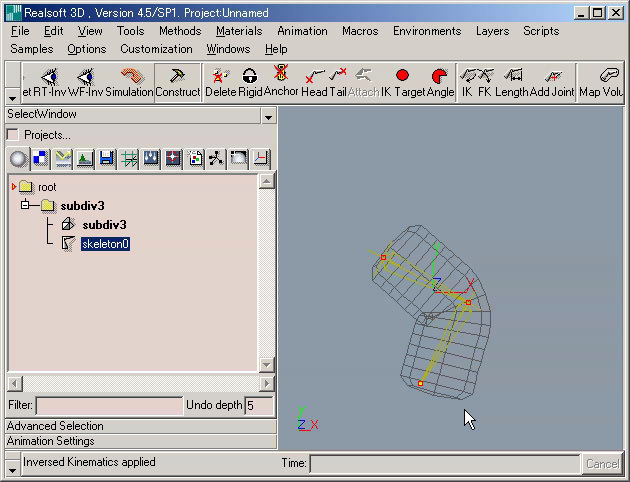Open the Options menu

pyautogui.click(x=87, y=49)
